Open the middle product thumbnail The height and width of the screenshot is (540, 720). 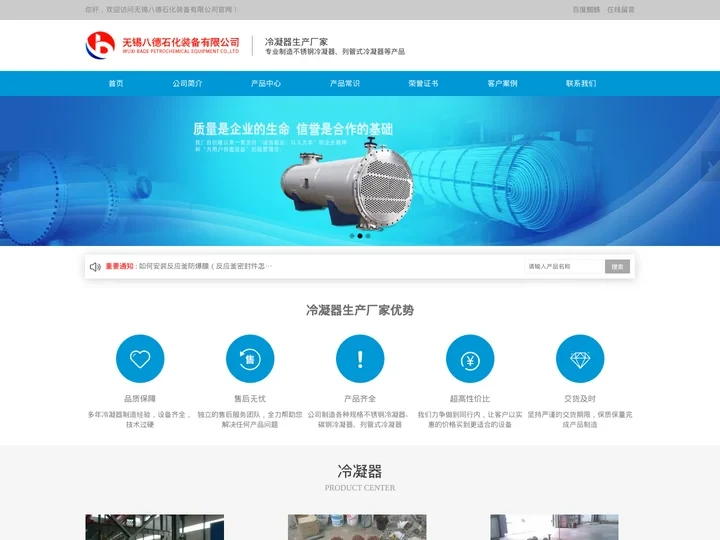tap(357, 527)
